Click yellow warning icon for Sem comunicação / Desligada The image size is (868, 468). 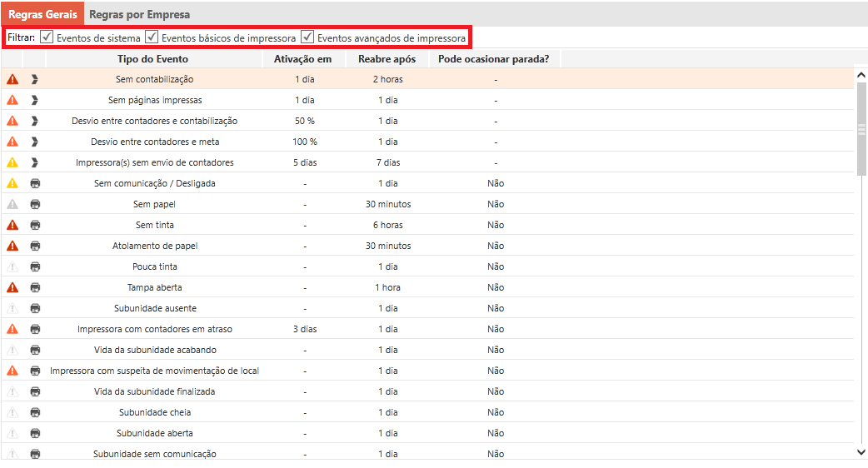12,183
